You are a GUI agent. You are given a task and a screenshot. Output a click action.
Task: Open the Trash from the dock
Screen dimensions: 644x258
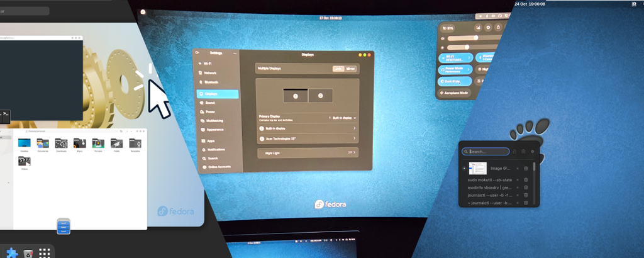pyautogui.click(x=28, y=253)
